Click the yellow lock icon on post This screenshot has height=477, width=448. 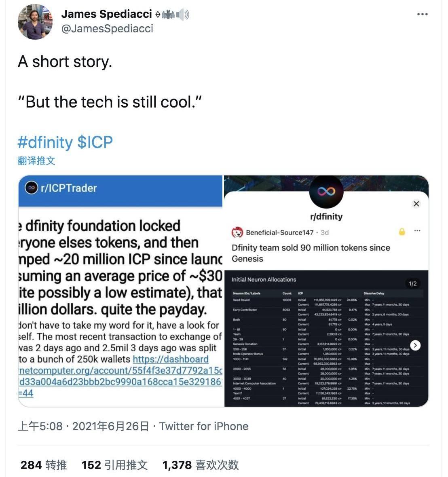[402, 232]
